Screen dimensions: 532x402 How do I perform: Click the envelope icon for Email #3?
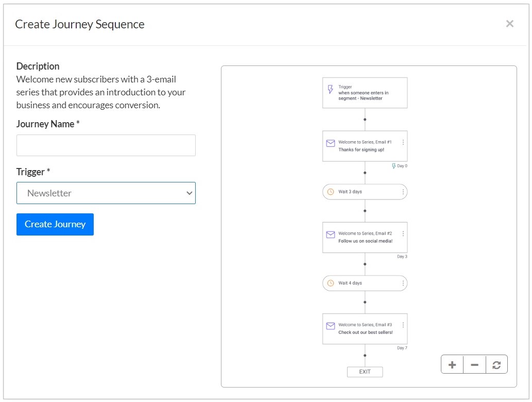point(331,326)
